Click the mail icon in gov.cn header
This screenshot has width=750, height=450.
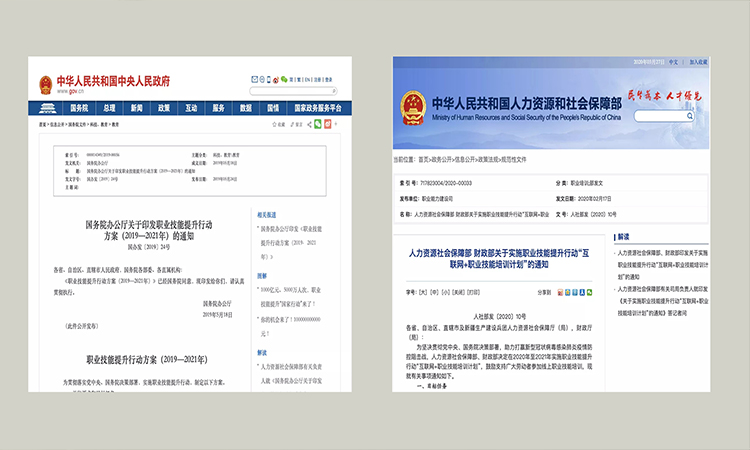[x=254, y=79]
